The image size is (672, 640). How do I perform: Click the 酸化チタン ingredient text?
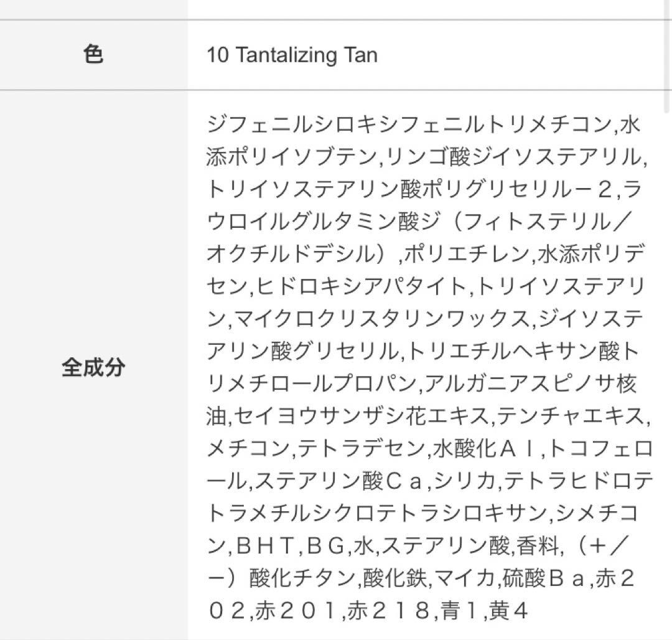click(x=303, y=578)
